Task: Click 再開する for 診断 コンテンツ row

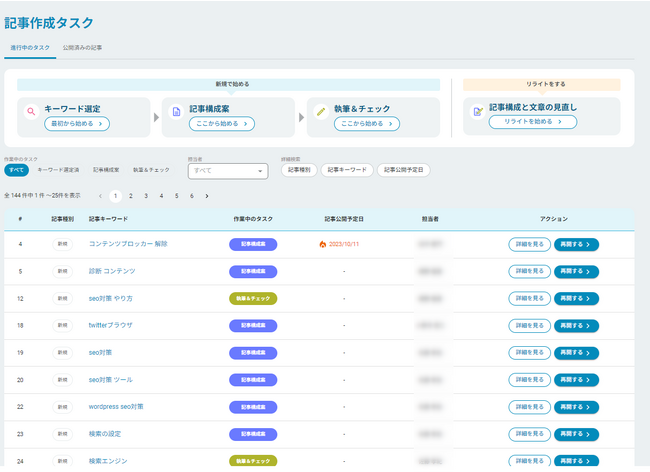Action: point(576,271)
